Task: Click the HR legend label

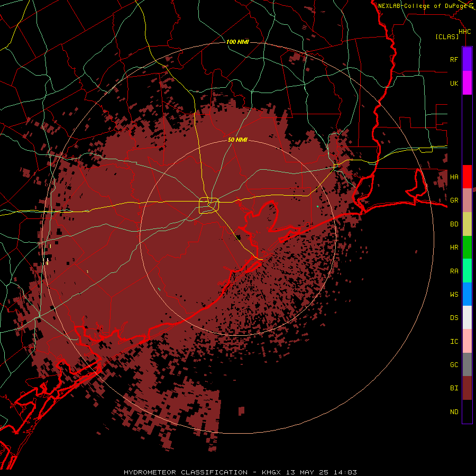Action: [x=454, y=248]
